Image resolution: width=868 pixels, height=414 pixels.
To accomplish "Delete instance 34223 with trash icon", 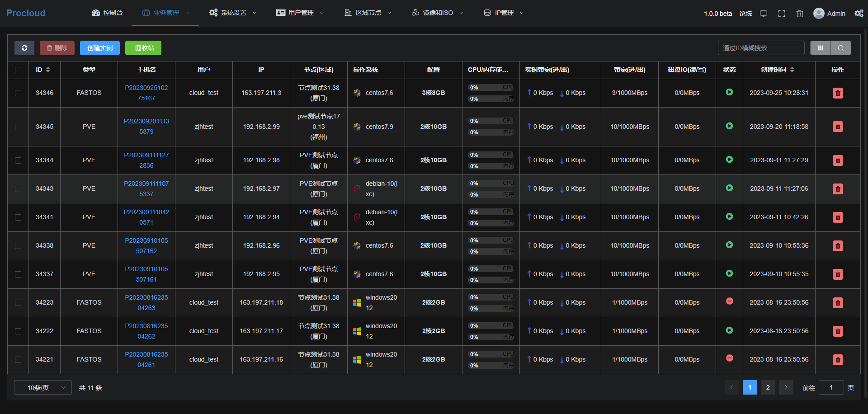I will point(838,303).
